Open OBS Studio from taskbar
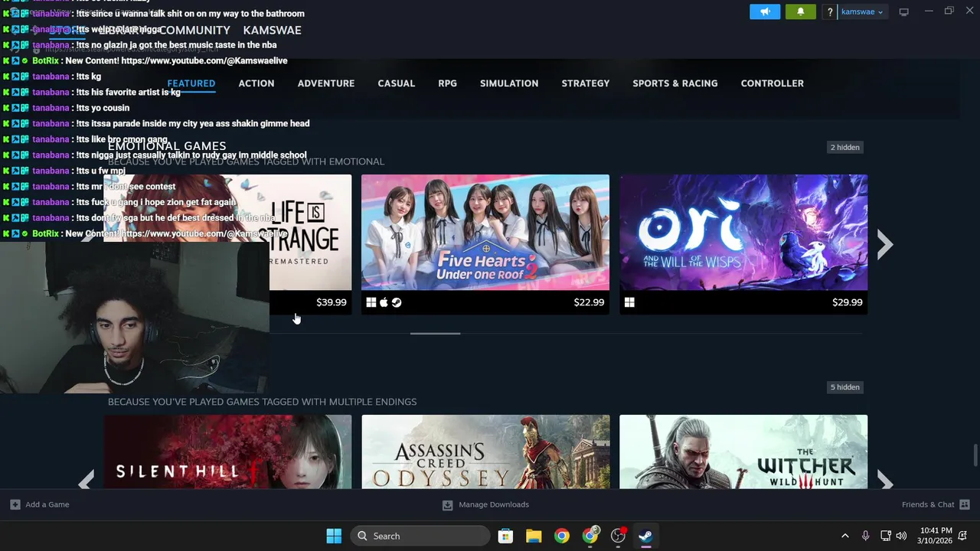The height and width of the screenshot is (551, 980). pos(618,536)
